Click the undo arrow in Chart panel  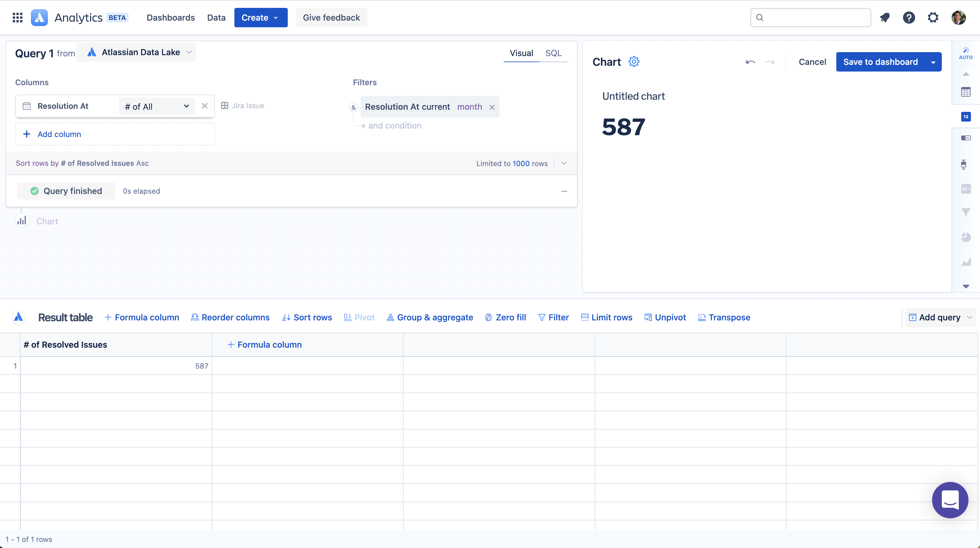pos(750,62)
